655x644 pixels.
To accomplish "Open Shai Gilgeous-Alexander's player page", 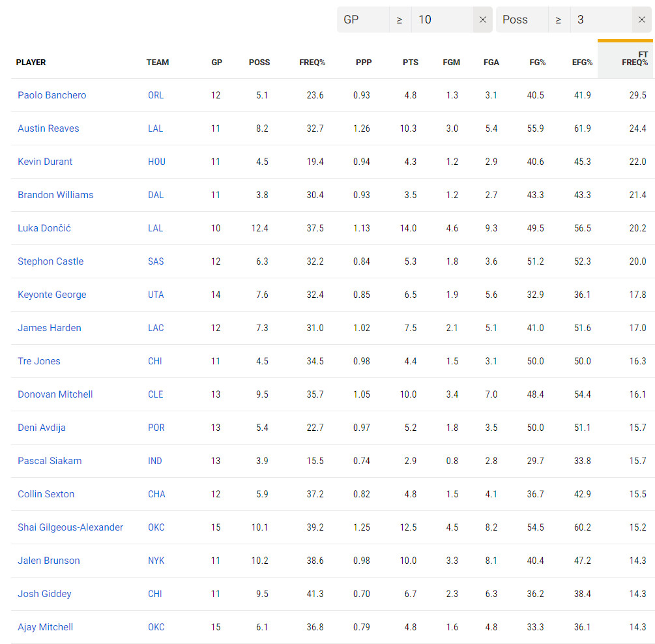I will pyautogui.click(x=70, y=527).
